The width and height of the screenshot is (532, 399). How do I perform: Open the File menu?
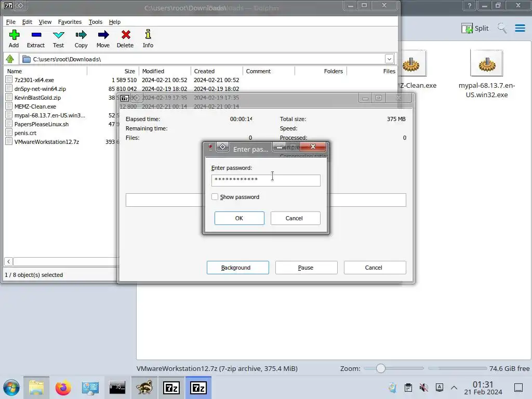click(10, 22)
